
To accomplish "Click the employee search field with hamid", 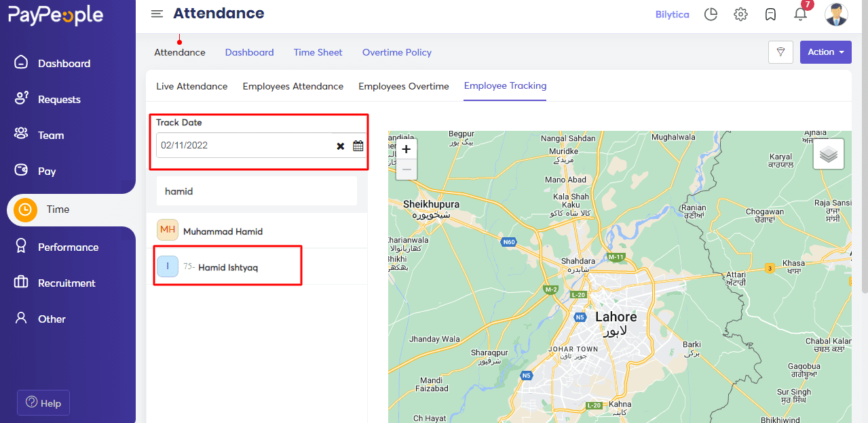I will click(257, 191).
